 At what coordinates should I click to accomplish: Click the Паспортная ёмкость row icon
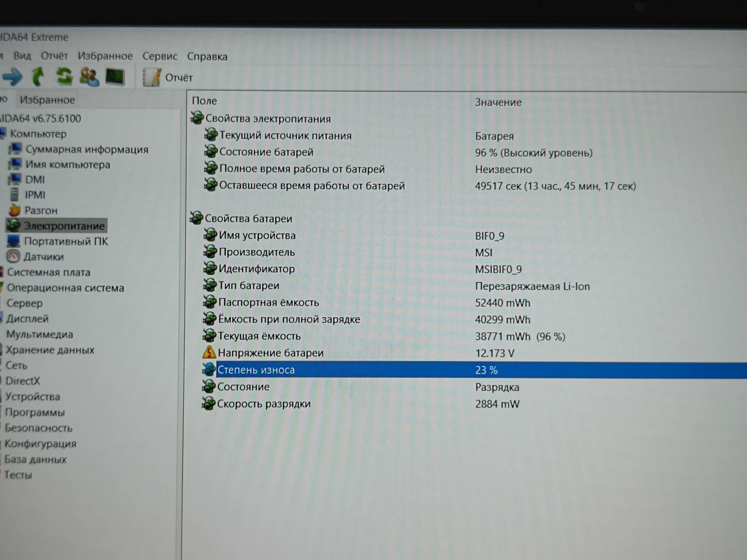[209, 301]
